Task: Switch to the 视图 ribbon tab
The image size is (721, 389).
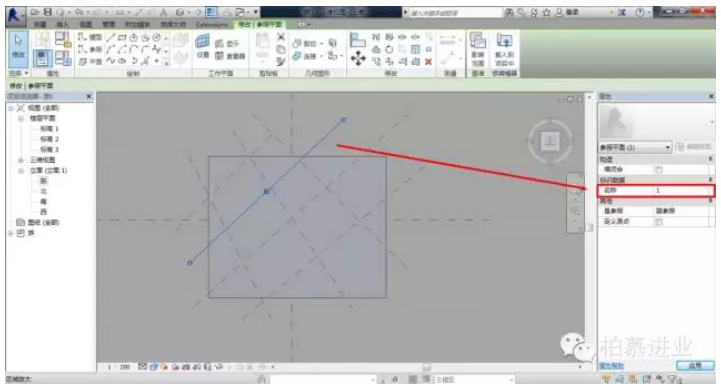Action: [x=86, y=24]
